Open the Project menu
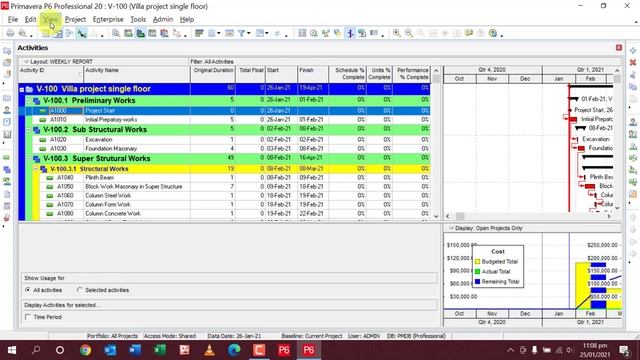 click(75, 19)
